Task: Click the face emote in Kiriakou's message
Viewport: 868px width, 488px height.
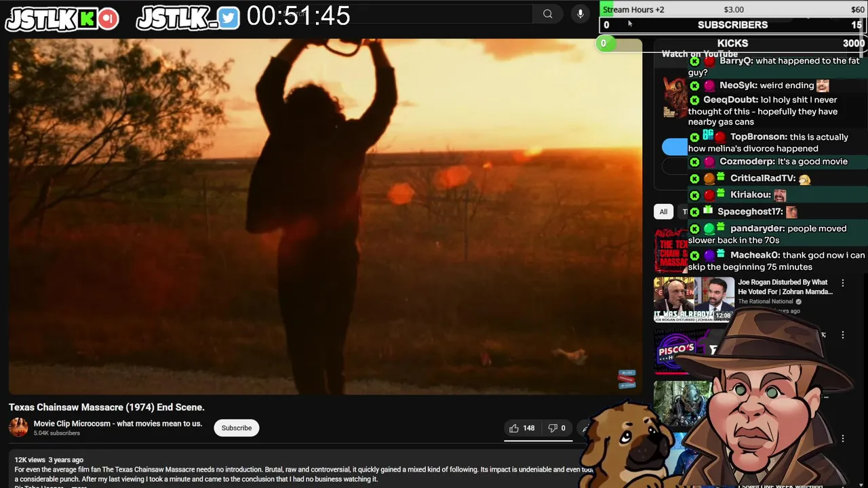Action: click(780, 195)
